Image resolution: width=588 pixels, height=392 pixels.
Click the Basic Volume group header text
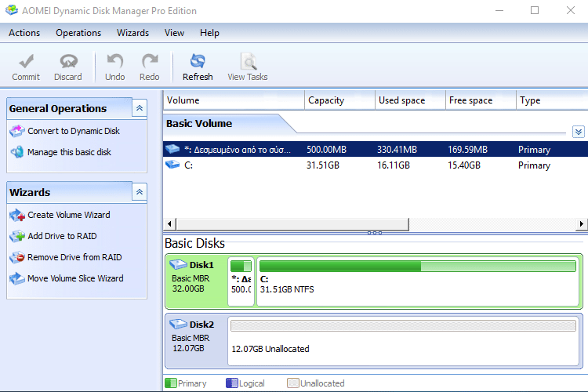point(199,123)
